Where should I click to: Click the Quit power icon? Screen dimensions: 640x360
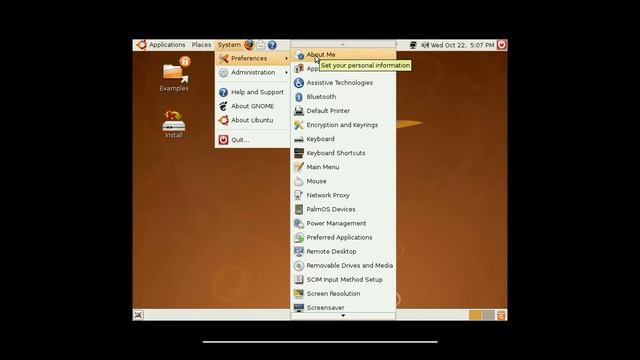(x=223, y=140)
